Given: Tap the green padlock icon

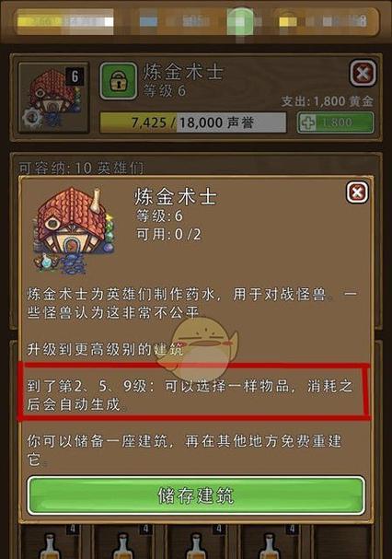Looking at the screenshot, I should tap(119, 81).
